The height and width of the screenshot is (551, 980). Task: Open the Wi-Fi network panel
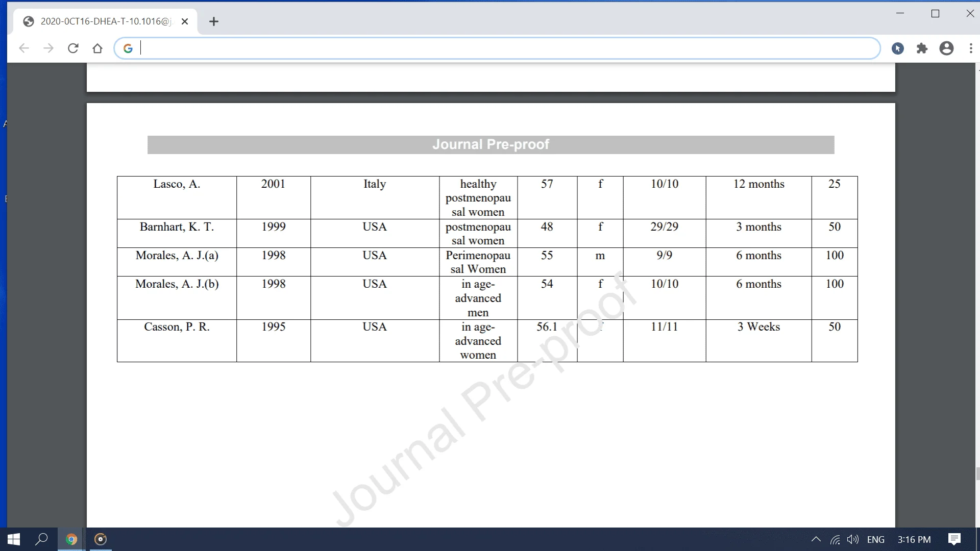tap(835, 539)
